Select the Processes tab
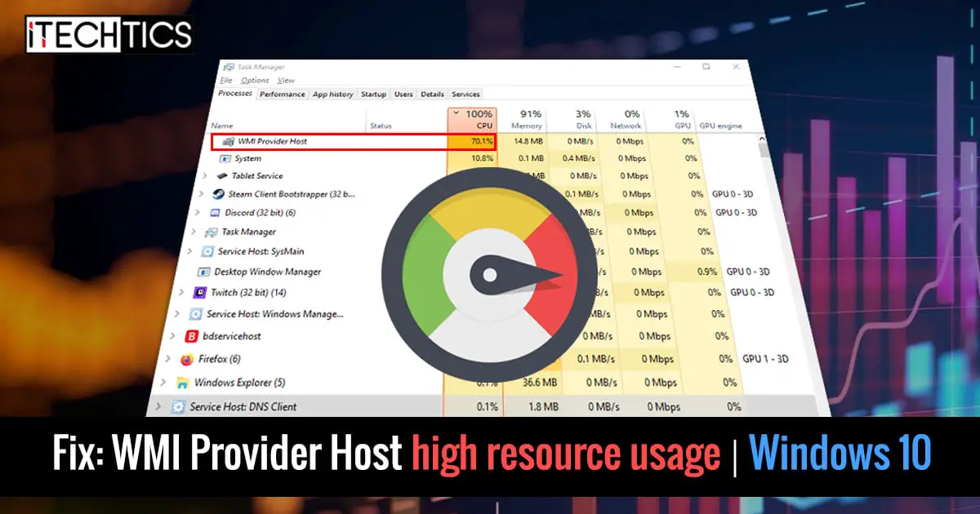980x514 pixels. [x=235, y=94]
